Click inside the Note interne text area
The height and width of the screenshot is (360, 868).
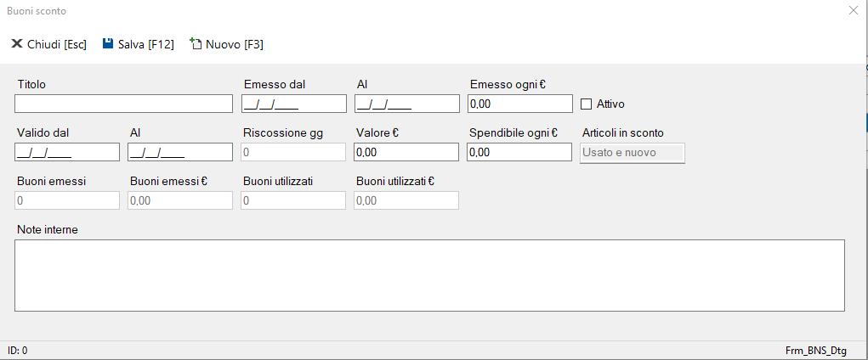pyautogui.click(x=429, y=275)
